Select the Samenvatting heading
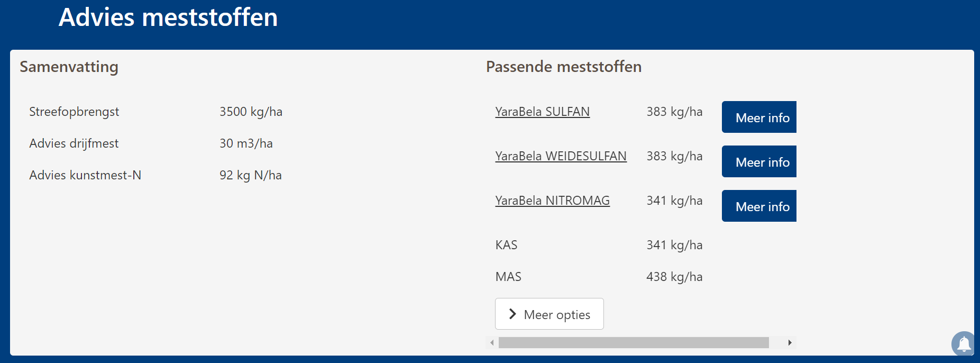Screen dimensions: 980x363 (69, 67)
